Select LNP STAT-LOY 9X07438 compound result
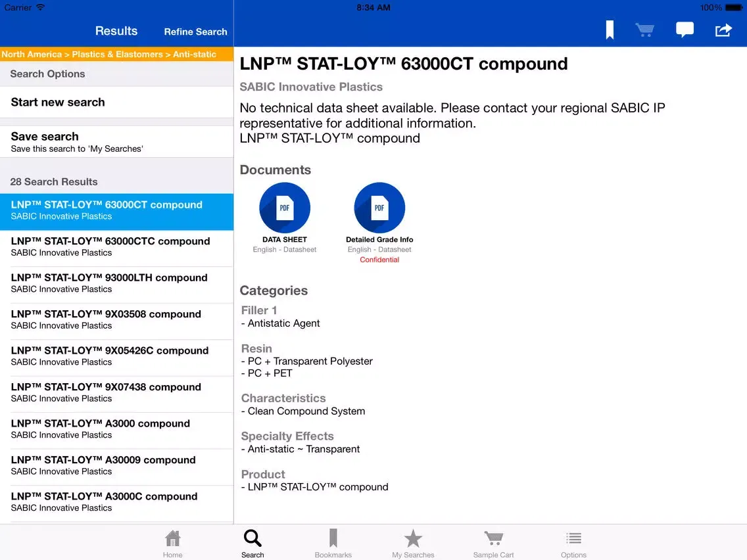Viewport: 747px width, 560px height. point(117,393)
